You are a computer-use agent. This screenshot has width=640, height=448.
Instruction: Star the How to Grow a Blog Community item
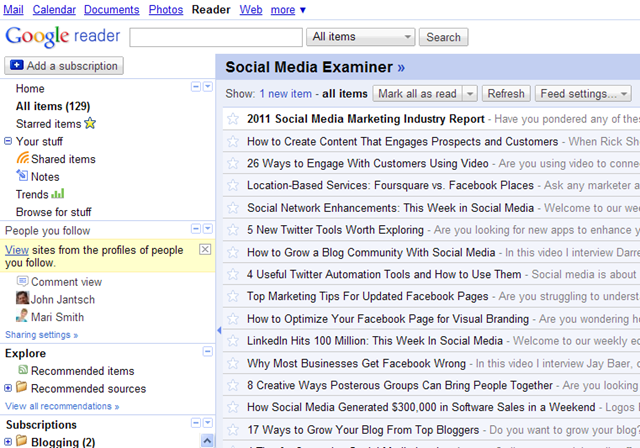pos(233,253)
